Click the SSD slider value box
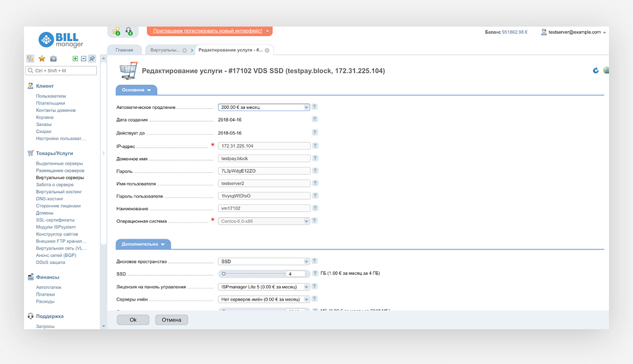 [296, 274]
